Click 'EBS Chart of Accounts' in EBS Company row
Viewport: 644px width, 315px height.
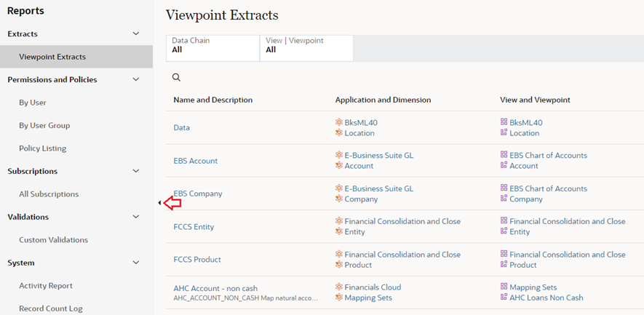point(548,188)
